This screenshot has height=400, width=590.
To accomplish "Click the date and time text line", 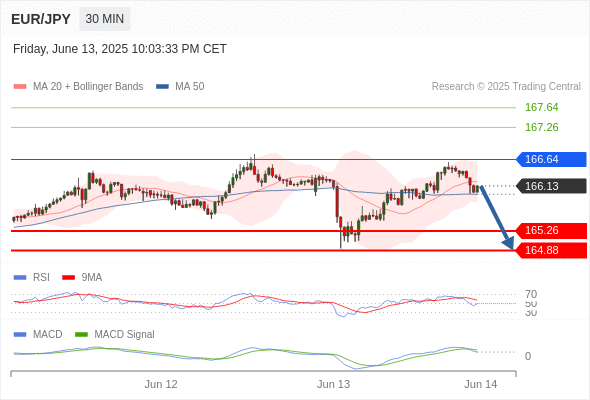I will (120, 49).
